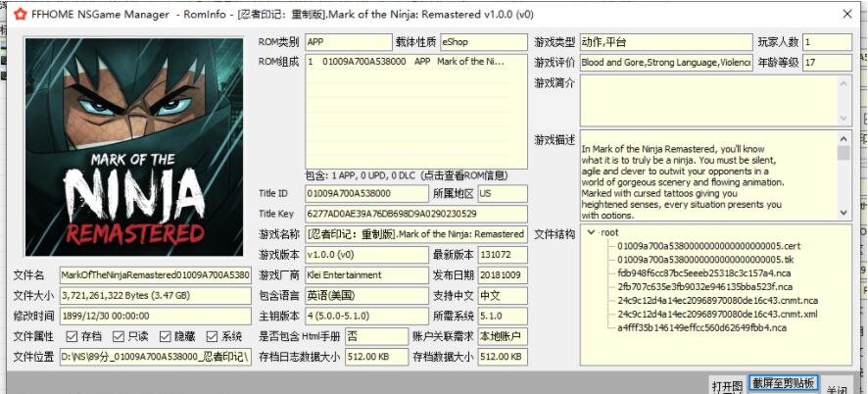Screen dimensions: 868x394
Task: Click the 游戏厂商 field Klei Entertainment
Action: point(366,275)
